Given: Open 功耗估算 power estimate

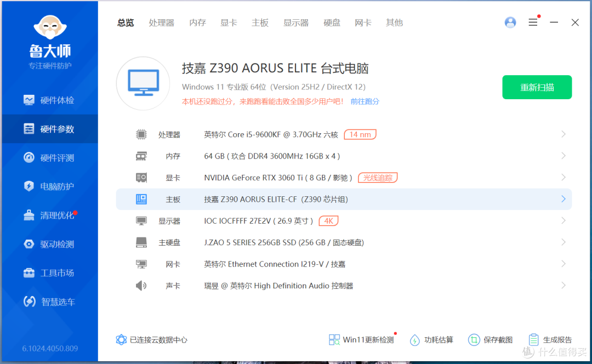Looking at the screenshot, I should (x=431, y=339).
